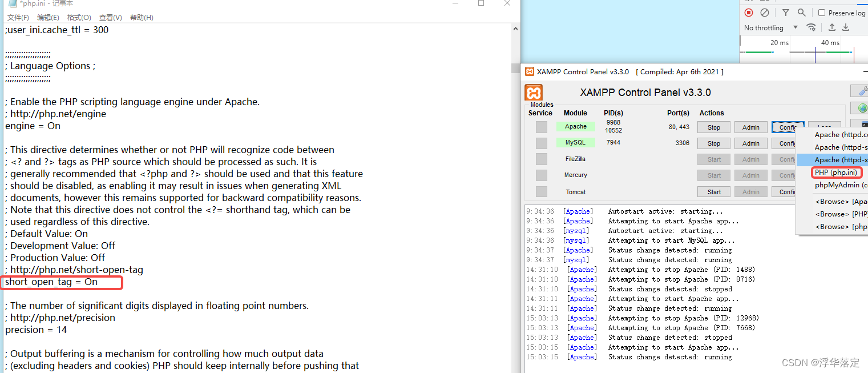The image size is (868, 373).
Task: Click the ; Language Options ; heading line
Action: tap(50, 66)
